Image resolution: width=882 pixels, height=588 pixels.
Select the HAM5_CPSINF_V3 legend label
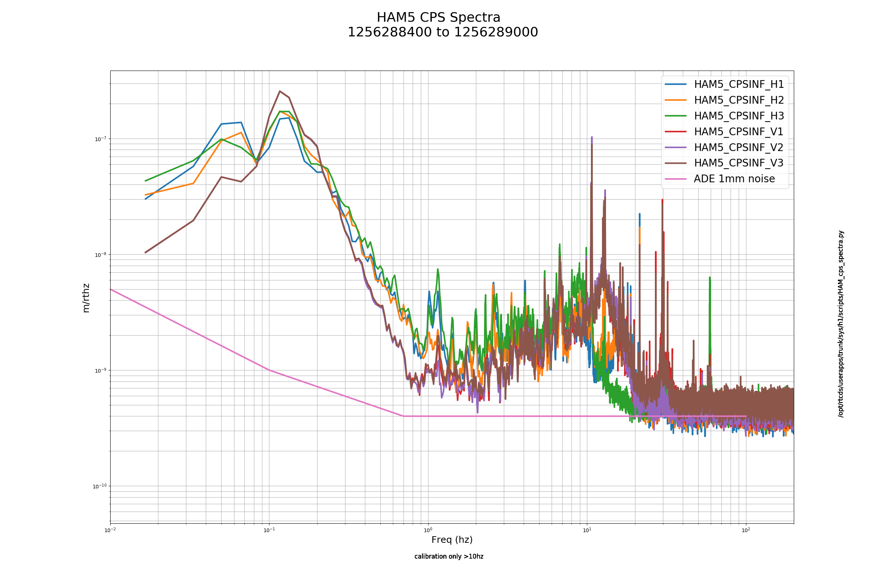coord(739,163)
